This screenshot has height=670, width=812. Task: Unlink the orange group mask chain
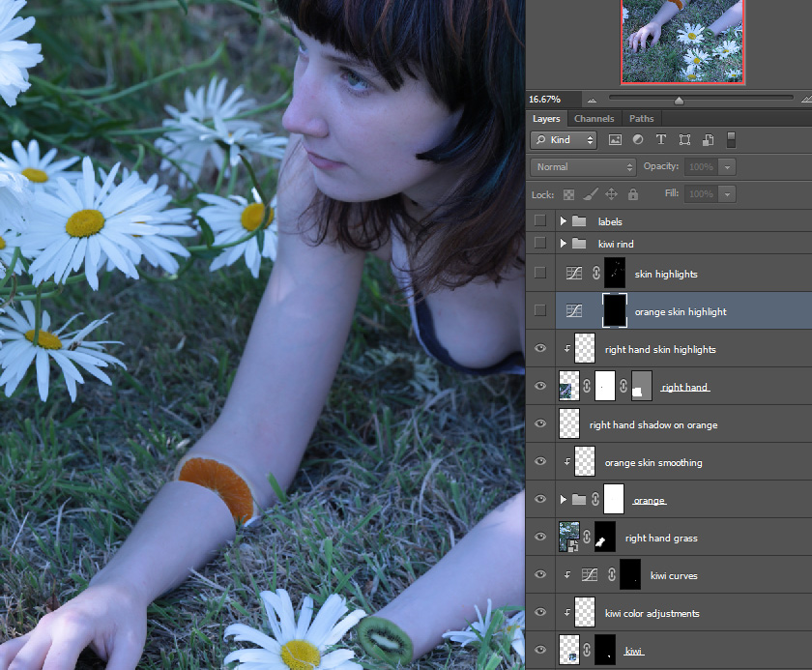[595, 499]
